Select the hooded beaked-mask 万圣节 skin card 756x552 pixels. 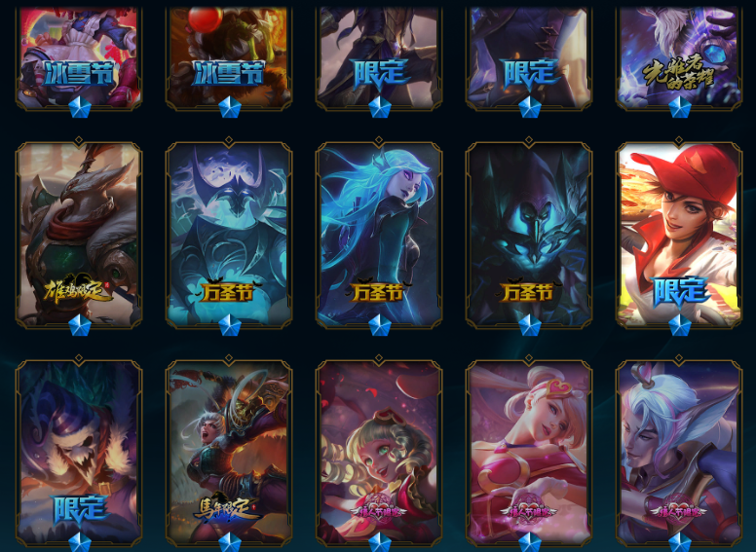[x=529, y=235]
